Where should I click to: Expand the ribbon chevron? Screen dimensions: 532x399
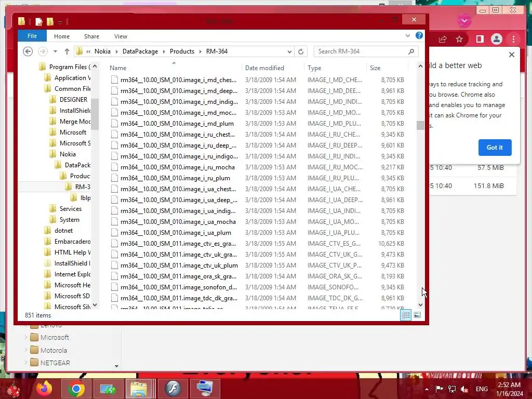tap(408, 35)
